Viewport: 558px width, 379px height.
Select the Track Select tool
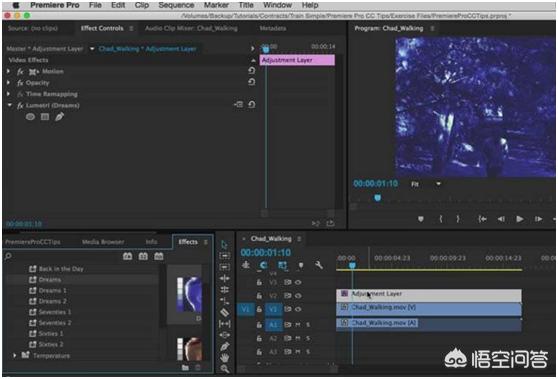(225, 256)
